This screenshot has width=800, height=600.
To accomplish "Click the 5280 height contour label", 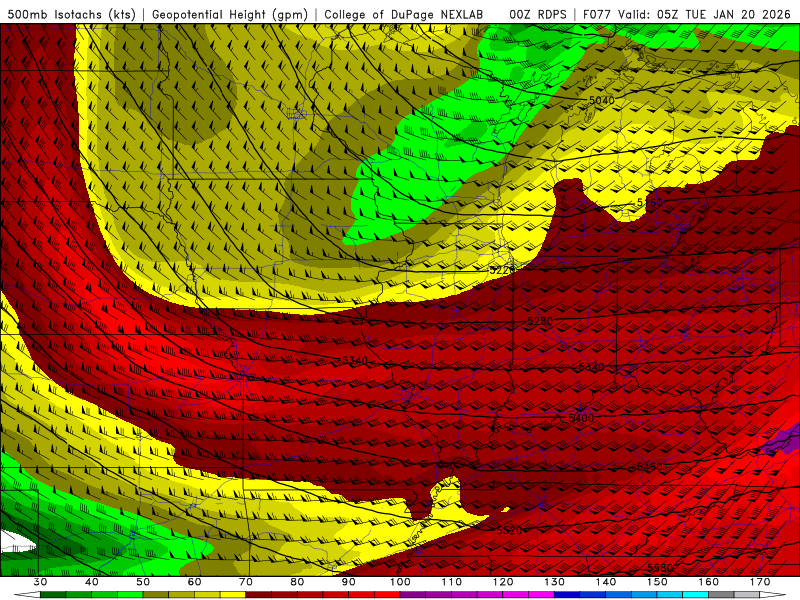I will (x=540, y=321).
